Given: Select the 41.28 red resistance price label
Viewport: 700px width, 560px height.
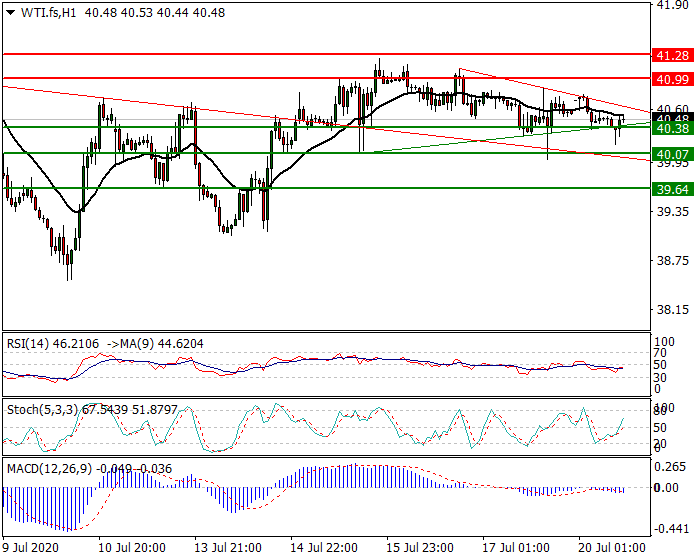Looking at the screenshot, I should (x=673, y=55).
